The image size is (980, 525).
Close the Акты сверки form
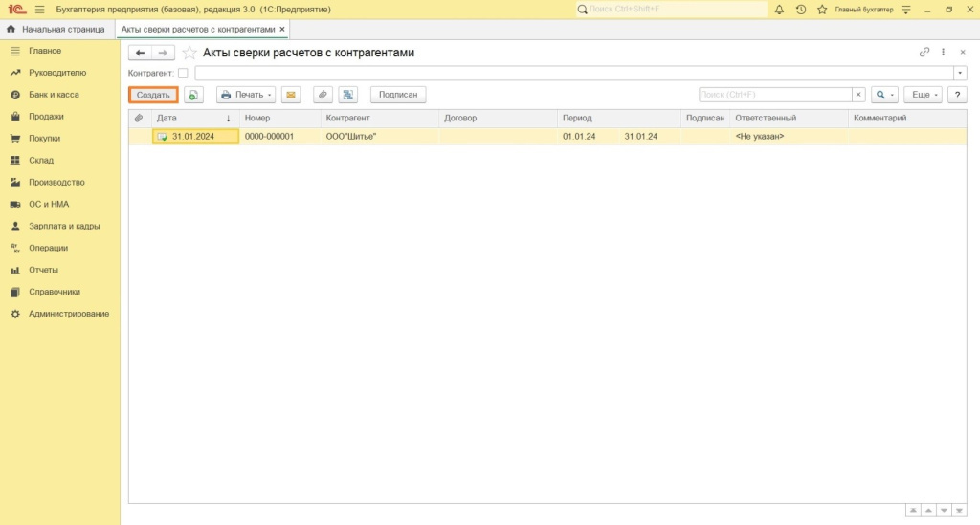(x=963, y=53)
